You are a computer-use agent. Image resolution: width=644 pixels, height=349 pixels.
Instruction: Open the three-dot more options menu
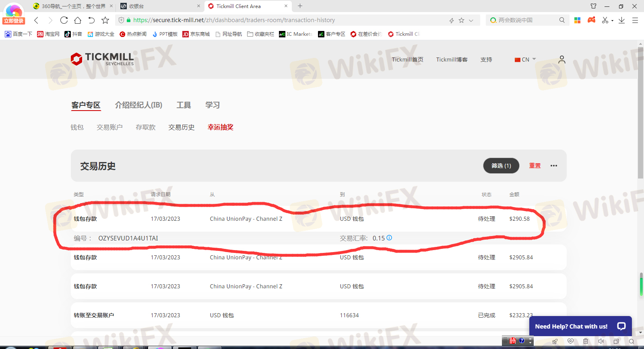pyautogui.click(x=554, y=166)
